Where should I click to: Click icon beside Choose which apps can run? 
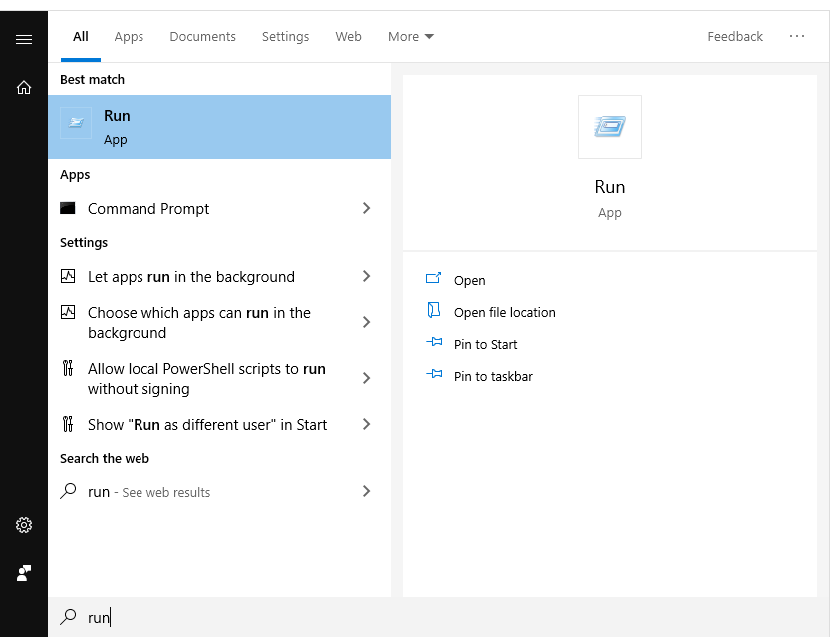coord(68,312)
